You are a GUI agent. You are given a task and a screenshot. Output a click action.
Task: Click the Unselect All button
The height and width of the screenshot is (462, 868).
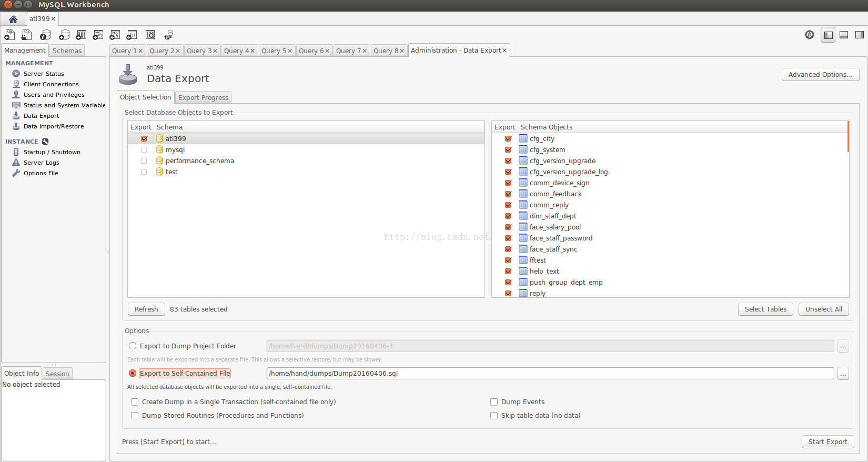pos(824,309)
